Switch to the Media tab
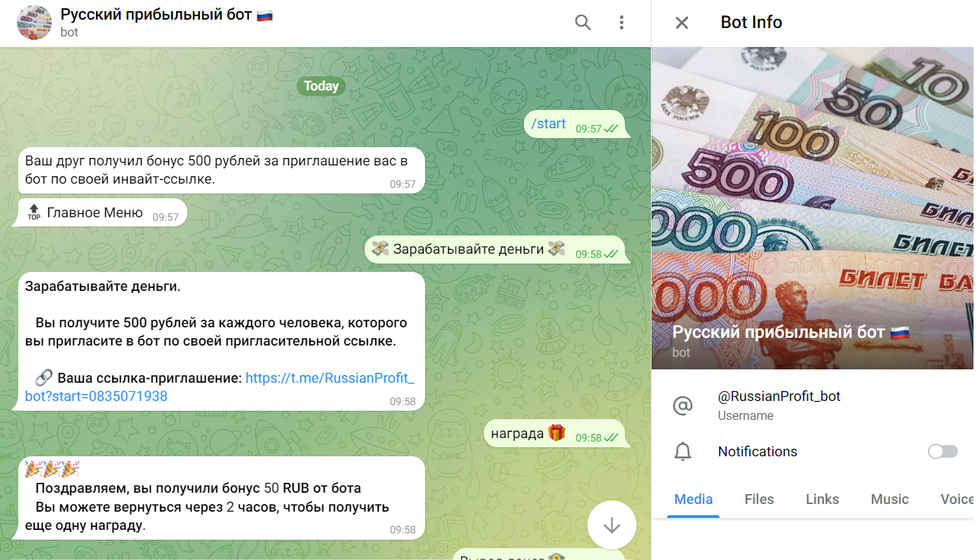The height and width of the screenshot is (560, 977). [694, 499]
